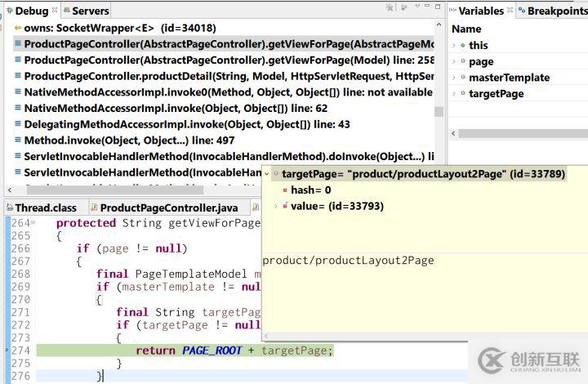Click the Debug bug icon on the tab
Screen dimensions: 588x384
click(x=10, y=11)
